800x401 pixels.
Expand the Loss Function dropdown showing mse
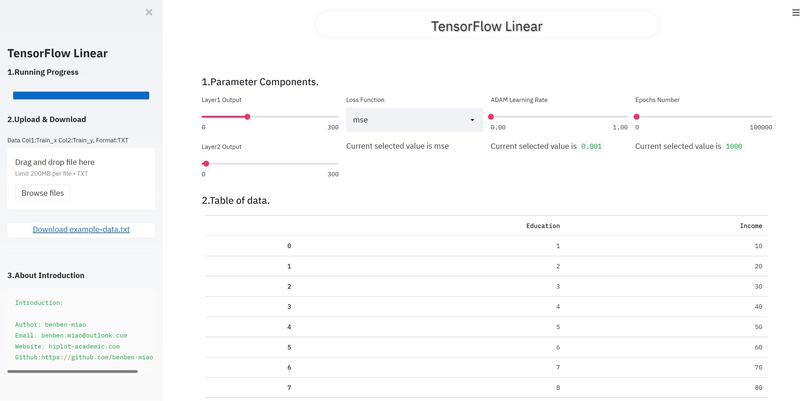[x=414, y=120]
